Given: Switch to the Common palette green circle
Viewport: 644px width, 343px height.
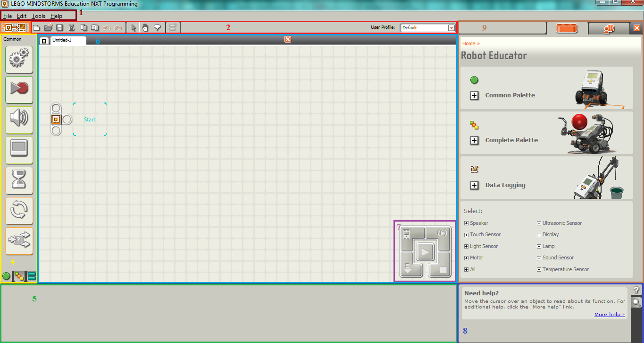Looking at the screenshot, I should (7, 276).
